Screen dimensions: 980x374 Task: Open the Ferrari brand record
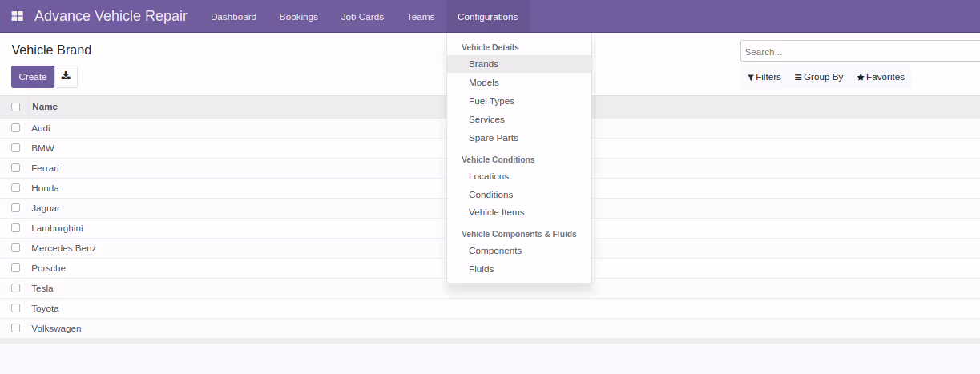coord(45,168)
